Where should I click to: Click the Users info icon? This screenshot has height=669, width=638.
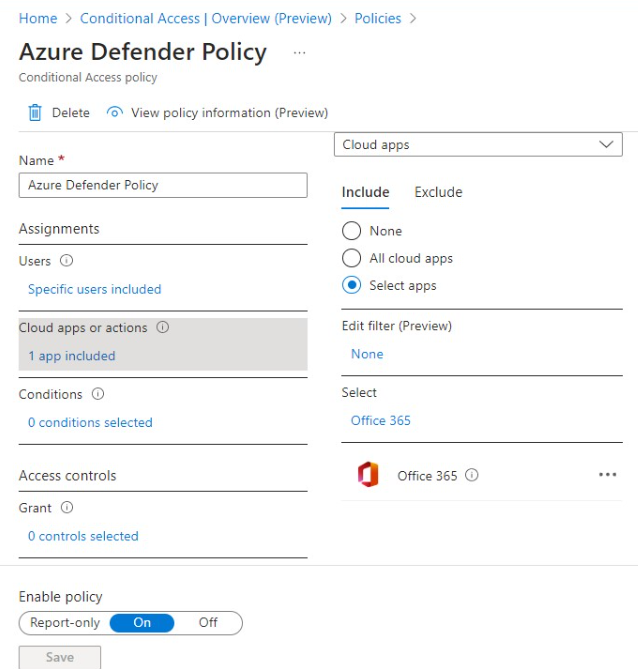(x=66, y=260)
